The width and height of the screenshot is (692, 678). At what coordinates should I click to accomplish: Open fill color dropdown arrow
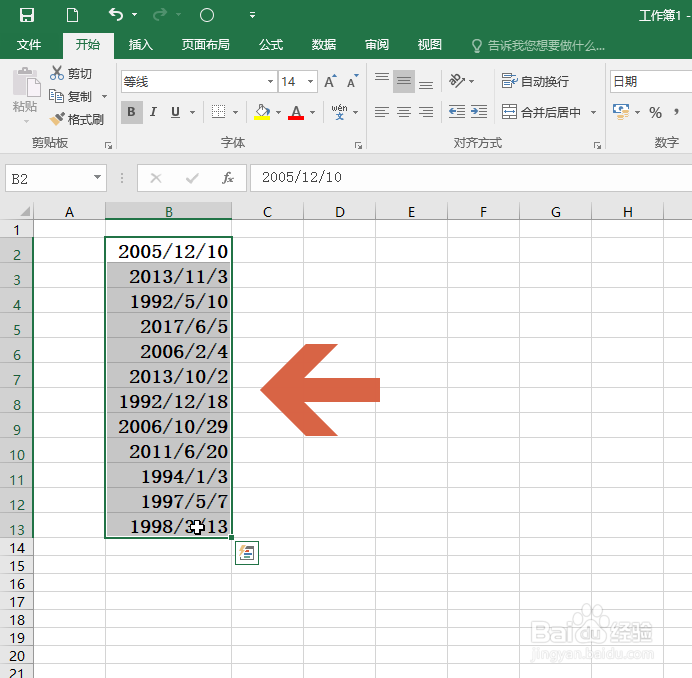[278, 113]
